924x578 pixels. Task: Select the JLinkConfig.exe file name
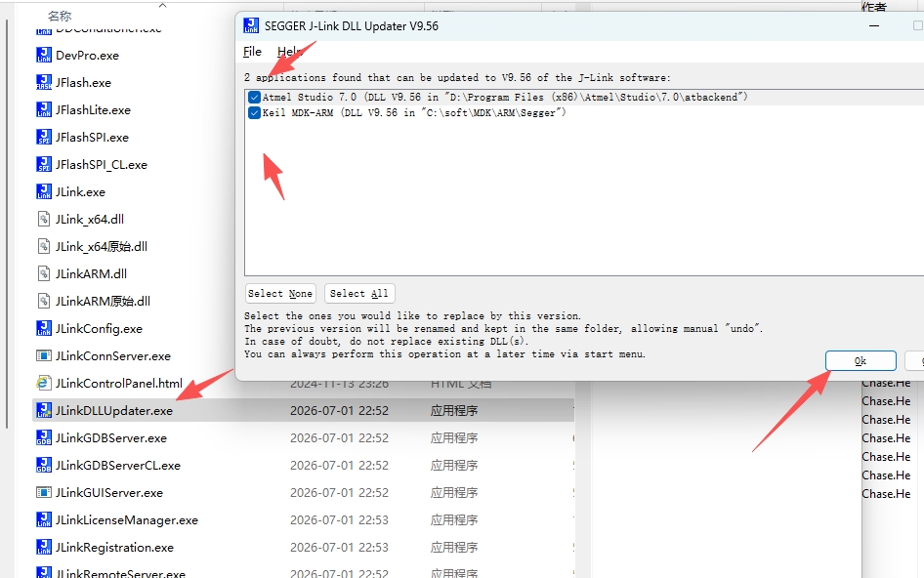[x=99, y=329]
